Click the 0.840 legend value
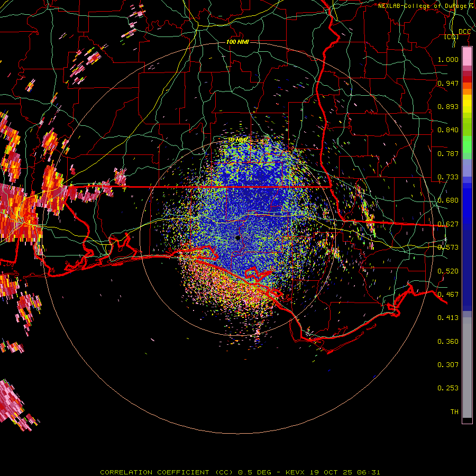The width and height of the screenshot is (476, 476). click(x=448, y=130)
